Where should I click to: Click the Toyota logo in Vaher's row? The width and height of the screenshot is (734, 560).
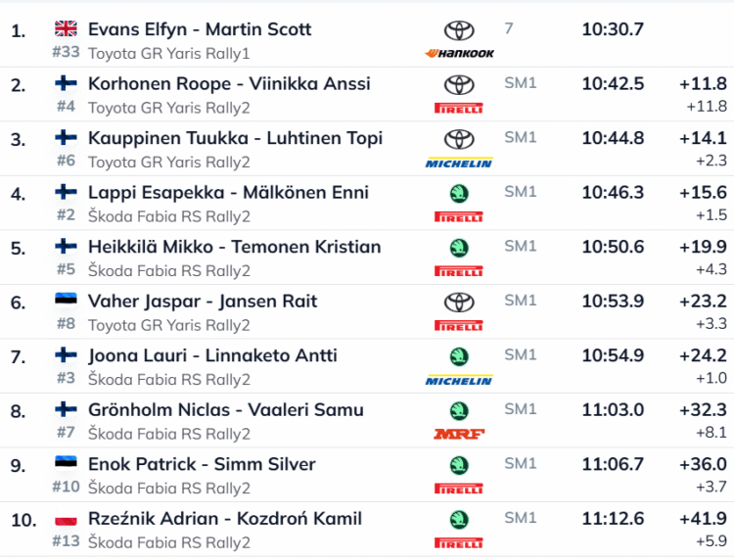(x=458, y=303)
